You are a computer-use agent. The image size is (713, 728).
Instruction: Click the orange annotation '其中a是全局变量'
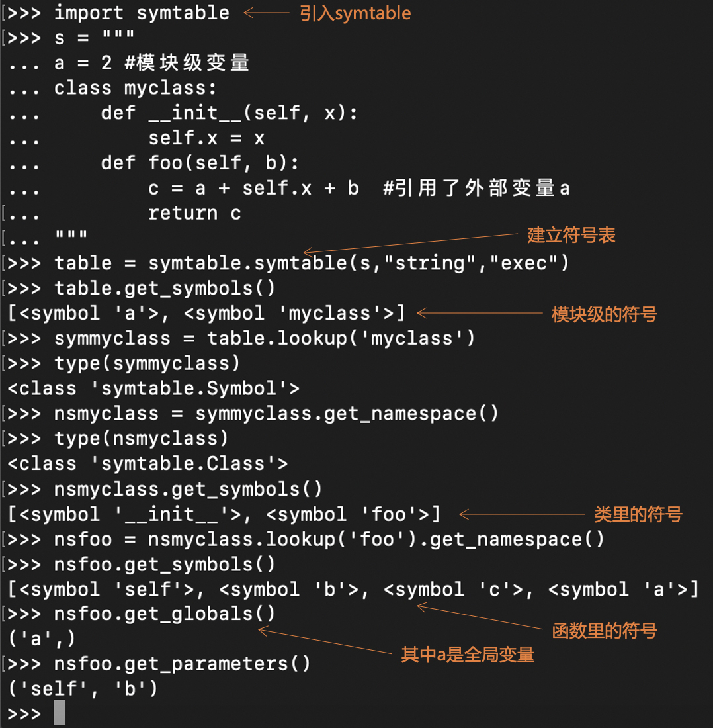pos(467,655)
